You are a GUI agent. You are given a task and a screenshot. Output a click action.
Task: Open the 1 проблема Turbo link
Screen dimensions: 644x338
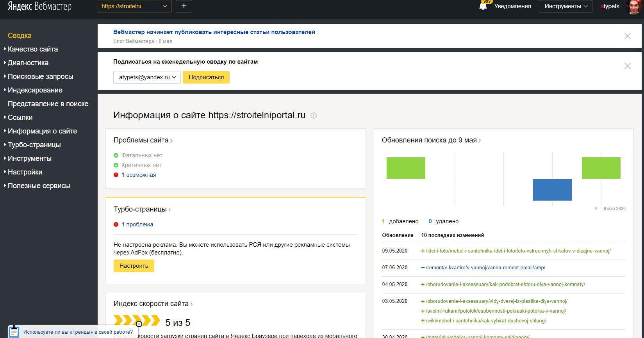137,224
